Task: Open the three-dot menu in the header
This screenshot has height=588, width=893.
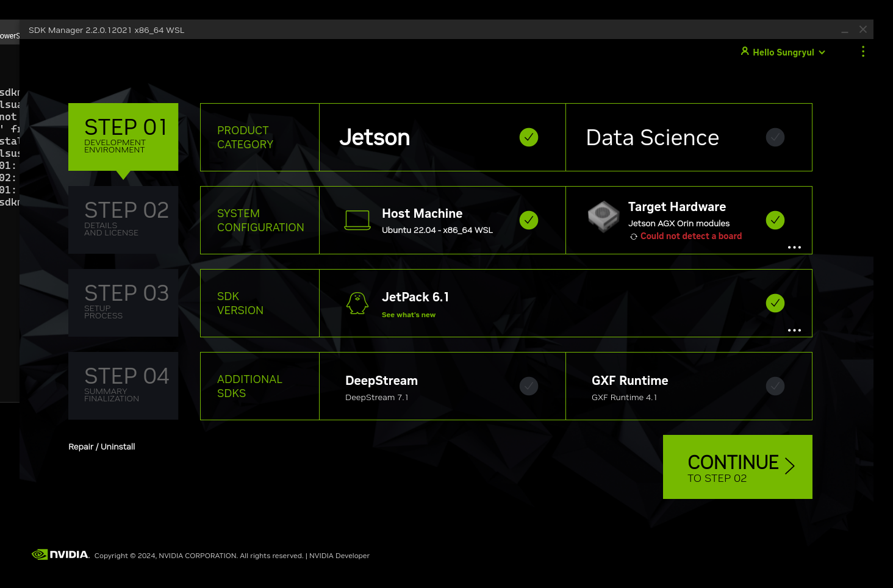Action: coord(863,51)
